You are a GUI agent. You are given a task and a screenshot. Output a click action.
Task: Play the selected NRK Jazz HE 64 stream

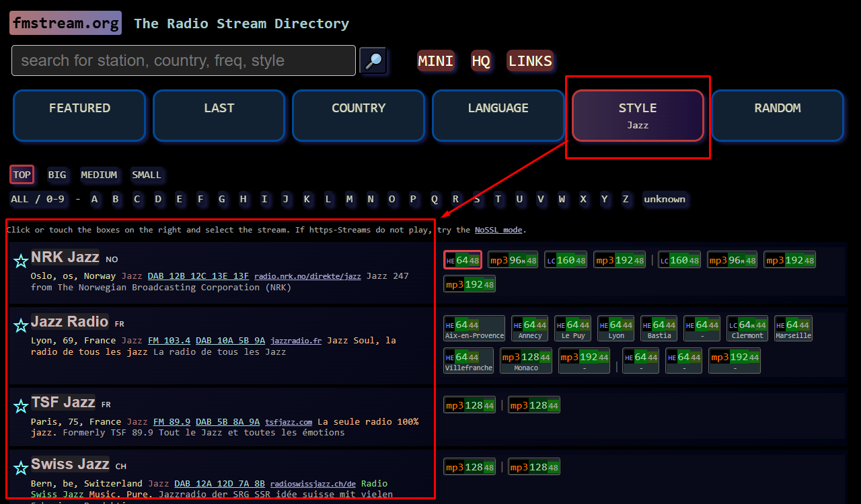coord(463,260)
